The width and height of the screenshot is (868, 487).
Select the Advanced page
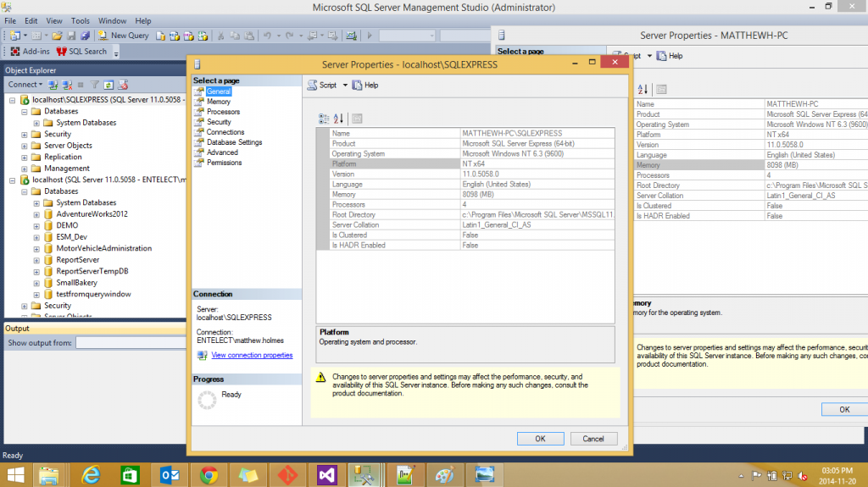[222, 152]
